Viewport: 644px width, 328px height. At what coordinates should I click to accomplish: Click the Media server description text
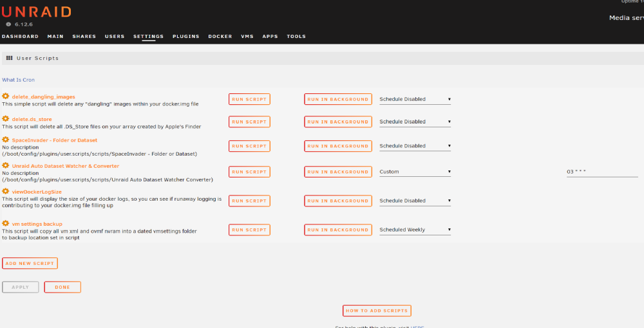(627, 17)
